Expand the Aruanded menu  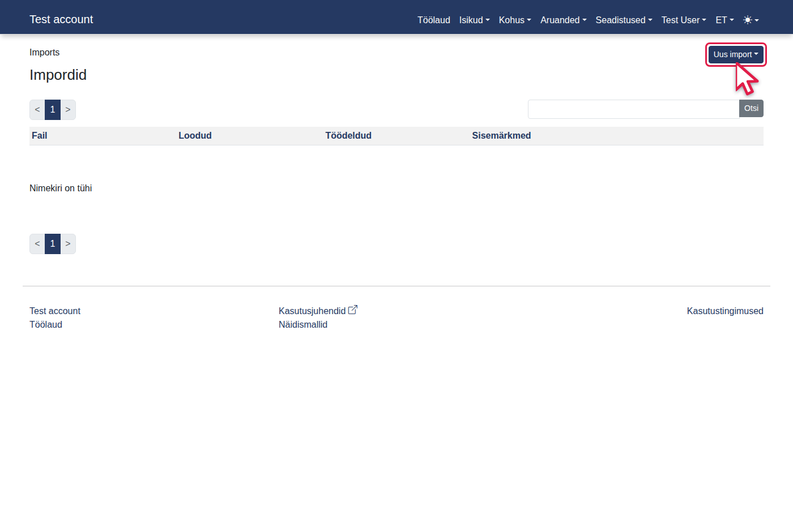coord(563,20)
